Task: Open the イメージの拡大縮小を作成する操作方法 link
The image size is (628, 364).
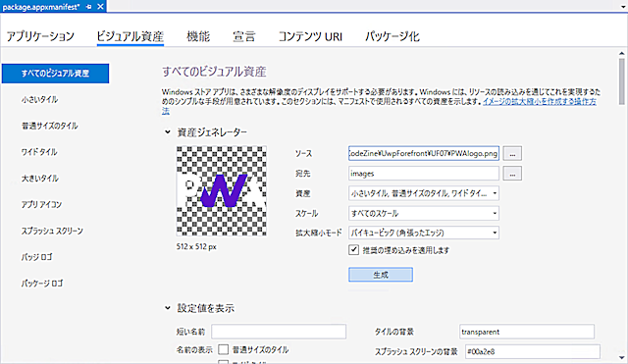Action: pos(539,101)
